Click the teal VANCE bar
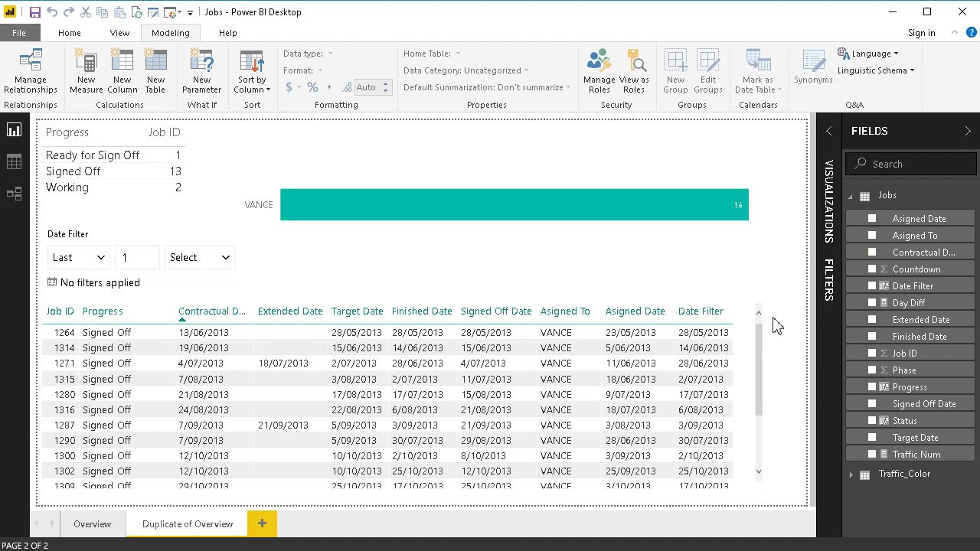Screen dimensions: 980x551 pos(514,205)
